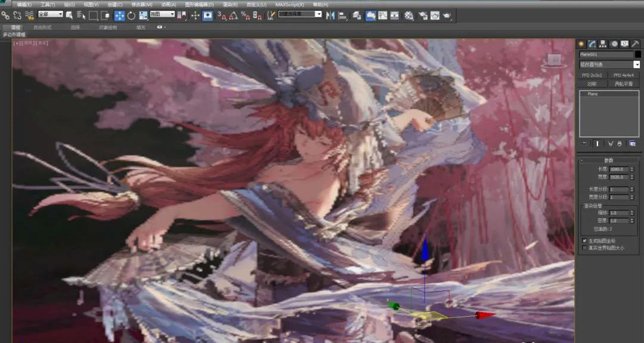Apply the FFD 2x2x2 modifier button
This screenshot has width=644, height=343.
592,75
